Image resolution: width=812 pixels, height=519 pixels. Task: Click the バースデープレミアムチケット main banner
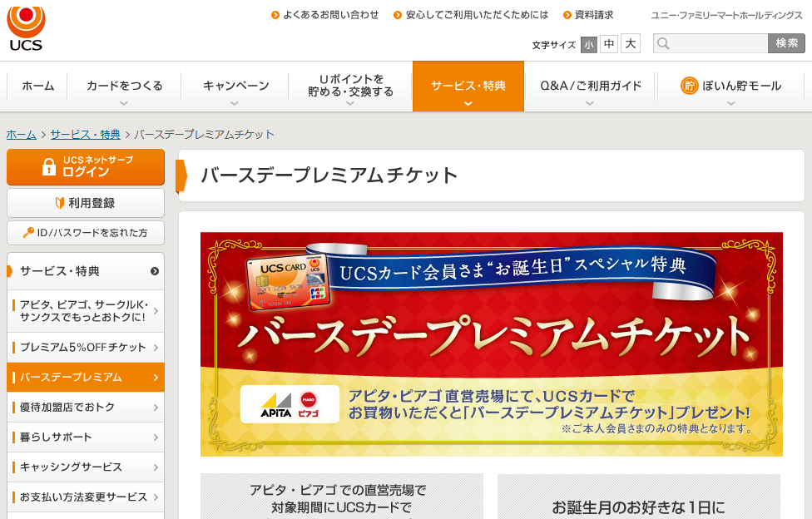[492, 344]
